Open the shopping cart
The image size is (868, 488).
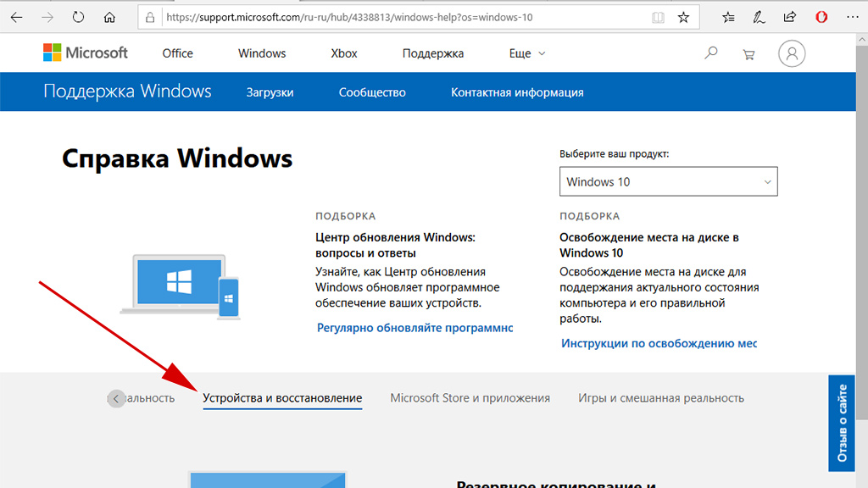[x=749, y=54]
